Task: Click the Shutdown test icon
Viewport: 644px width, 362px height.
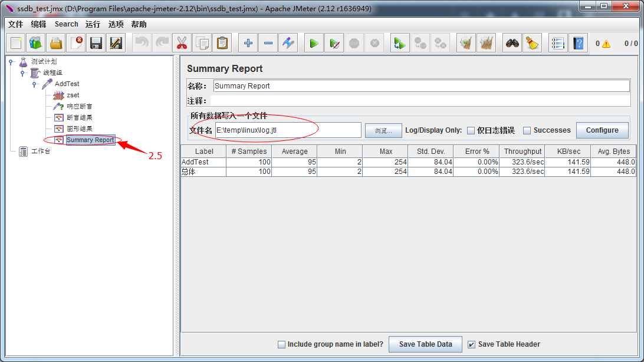Action: tap(374, 43)
